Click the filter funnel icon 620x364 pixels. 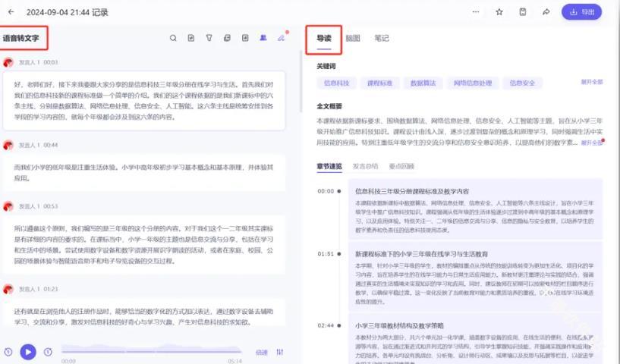tap(209, 38)
